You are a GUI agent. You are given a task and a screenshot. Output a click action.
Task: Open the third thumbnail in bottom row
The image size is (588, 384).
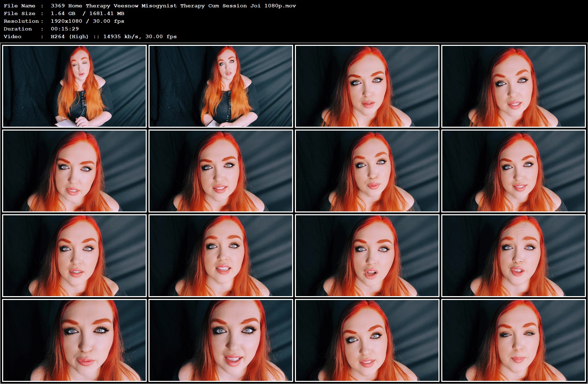[367, 340]
